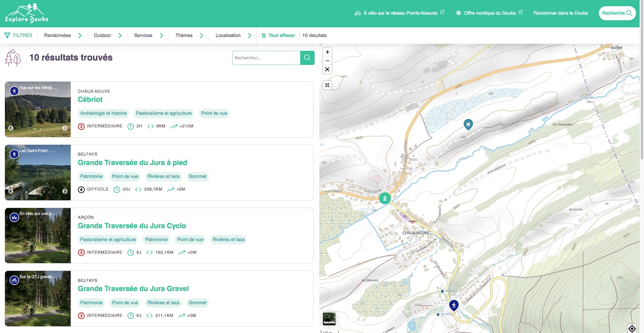The width and height of the screenshot is (644, 333).
Task: Locate my position on the map
Action: pos(632,328)
